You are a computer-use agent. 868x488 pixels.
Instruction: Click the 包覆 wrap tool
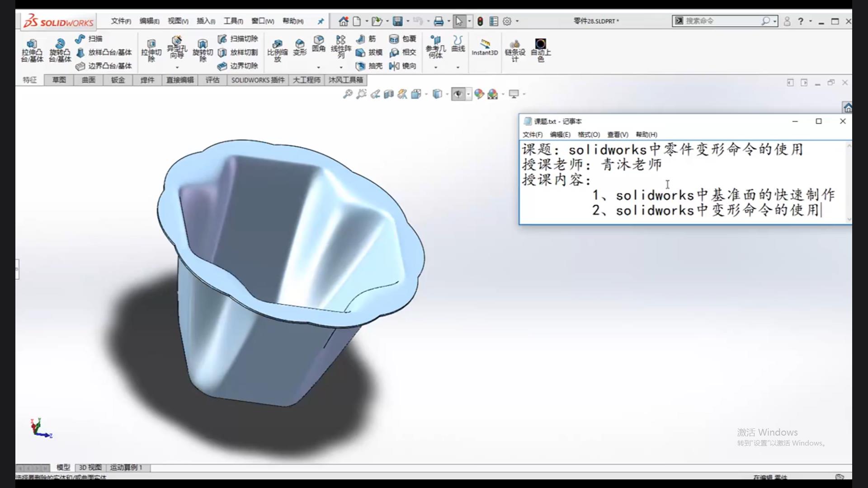click(x=403, y=39)
